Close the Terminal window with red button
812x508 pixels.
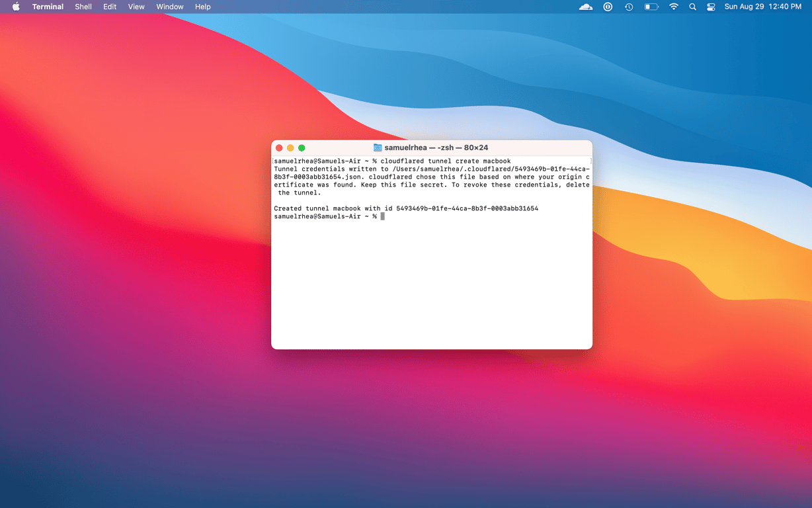tap(279, 148)
